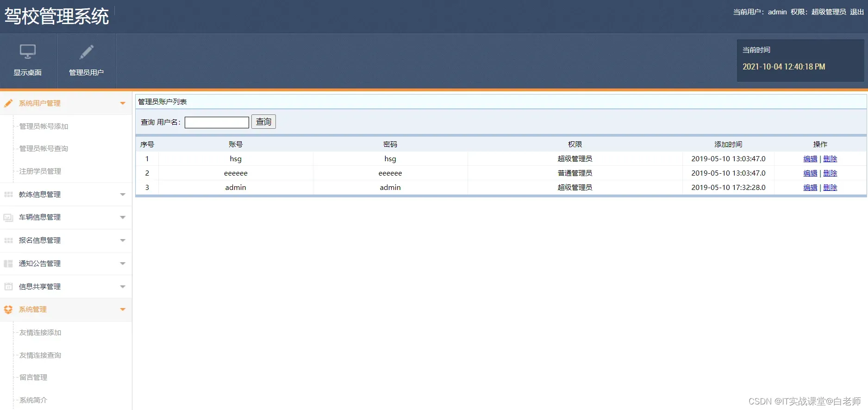
Task: Click 编辑 for account admin
Action: tap(810, 188)
